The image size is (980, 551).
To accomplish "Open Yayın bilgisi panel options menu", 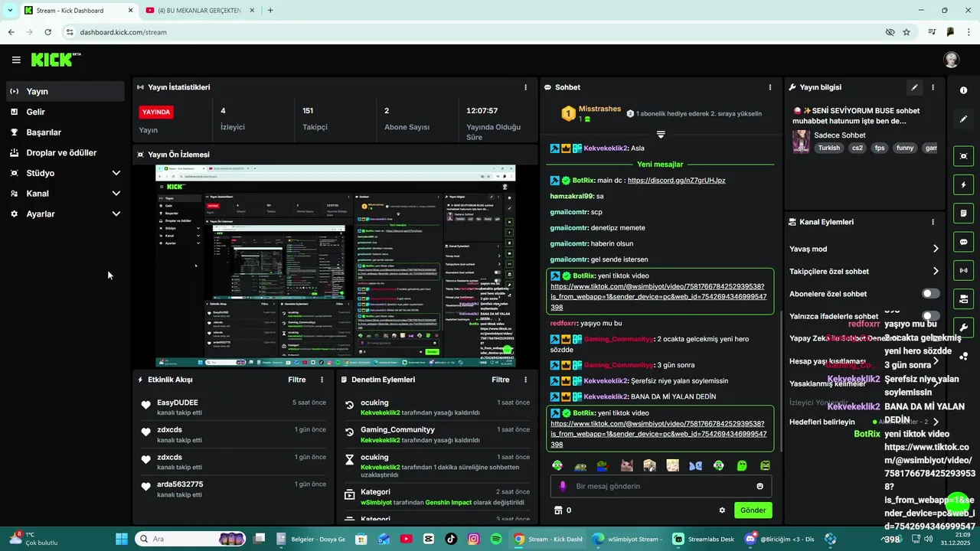I will pos(933,87).
